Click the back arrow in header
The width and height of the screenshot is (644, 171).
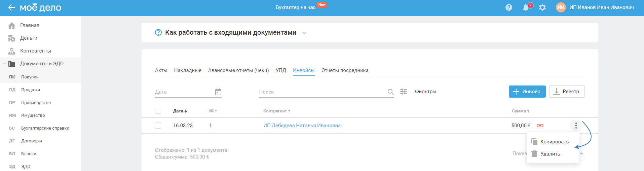(x=11, y=7)
